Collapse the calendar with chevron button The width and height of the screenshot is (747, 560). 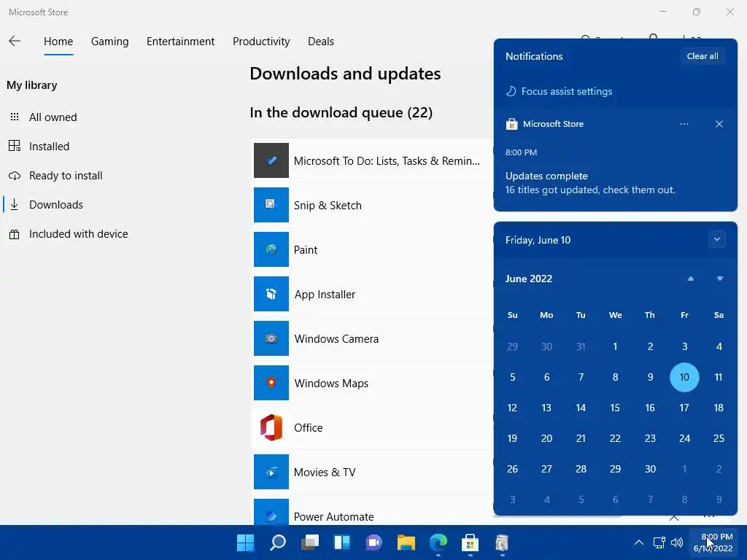(717, 239)
